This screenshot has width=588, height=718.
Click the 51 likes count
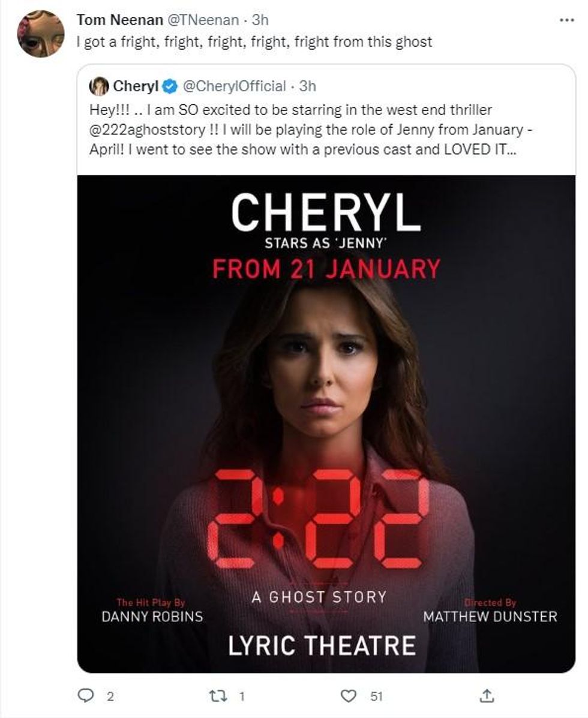(x=376, y=696)
